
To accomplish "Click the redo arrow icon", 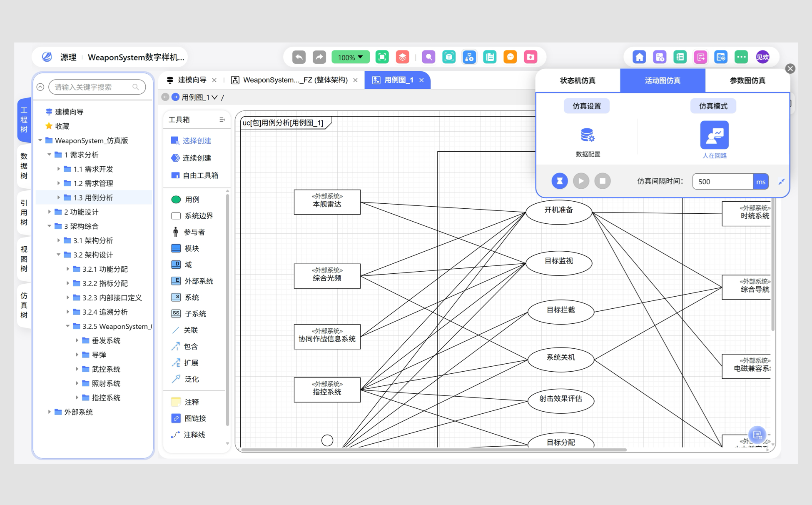I will point(319,57).
